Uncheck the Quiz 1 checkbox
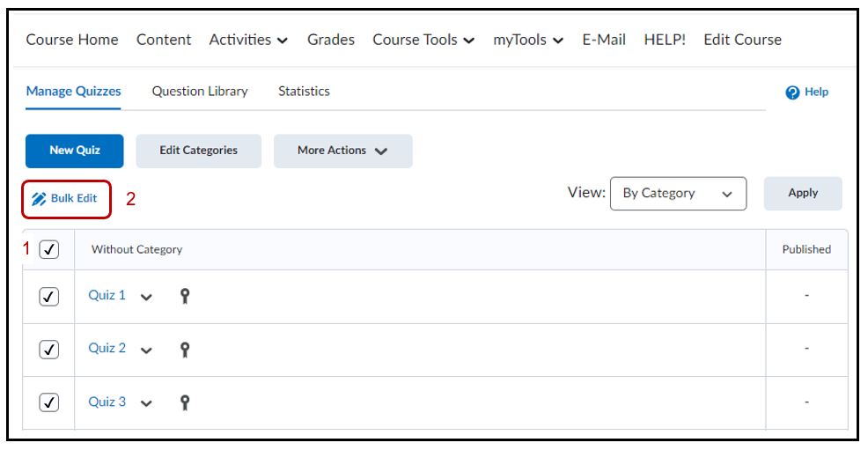 click(x=49, y=296)
